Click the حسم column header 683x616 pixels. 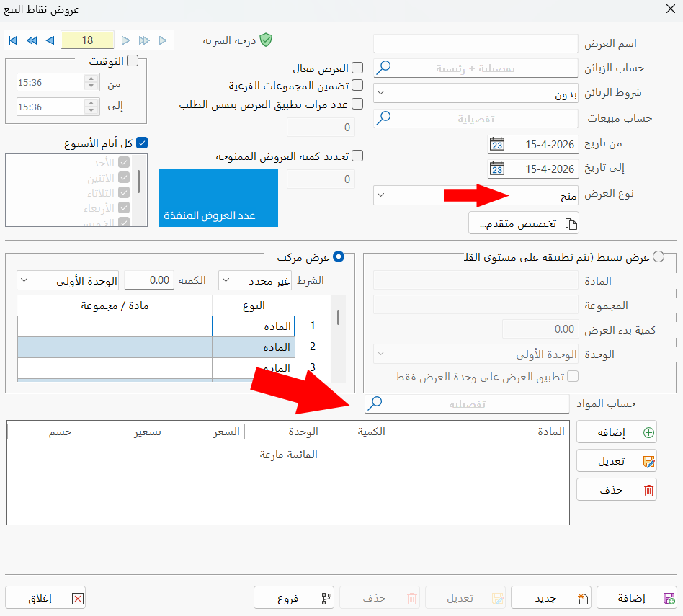coord(42,432)
